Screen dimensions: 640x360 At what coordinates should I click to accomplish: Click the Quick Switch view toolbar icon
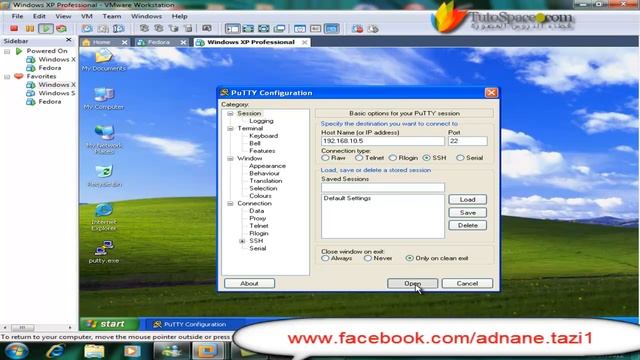click(x=248, y=29)
